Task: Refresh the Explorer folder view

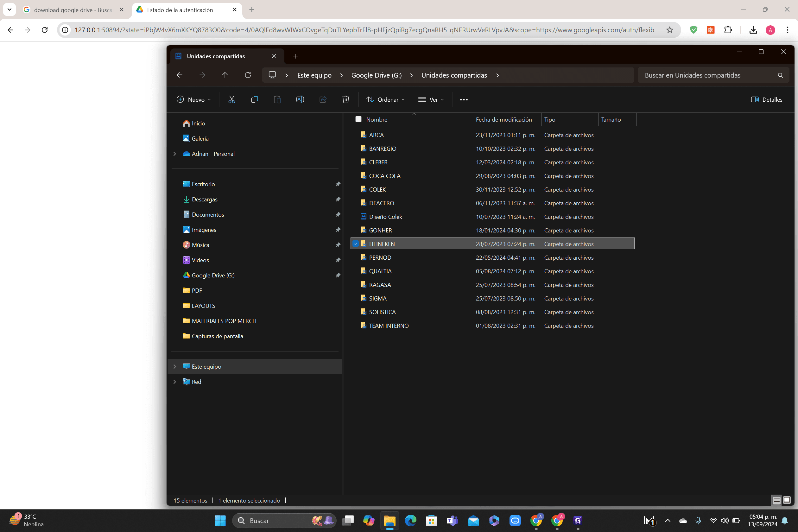Action: click(248, 75)
